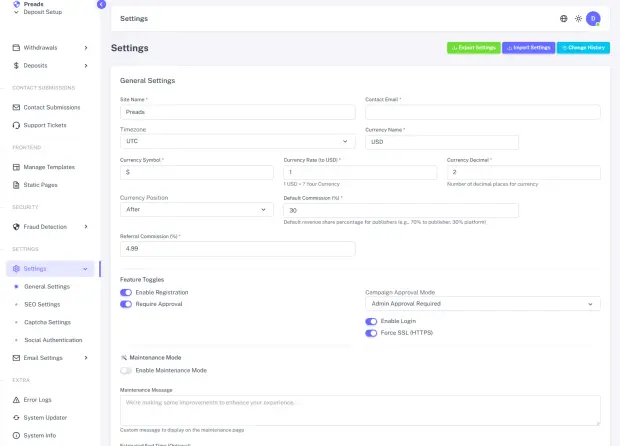Open Campaign Approval Mode dropdown
Screen dimensions: 620x446
(482, 304)
